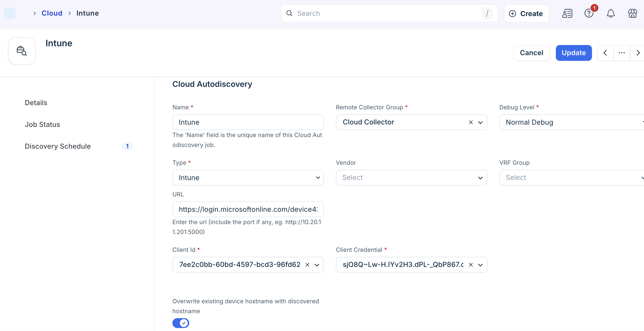Open the marketplace store icon
This screenshot has width=644, height=331.
(x=632, y=13)
